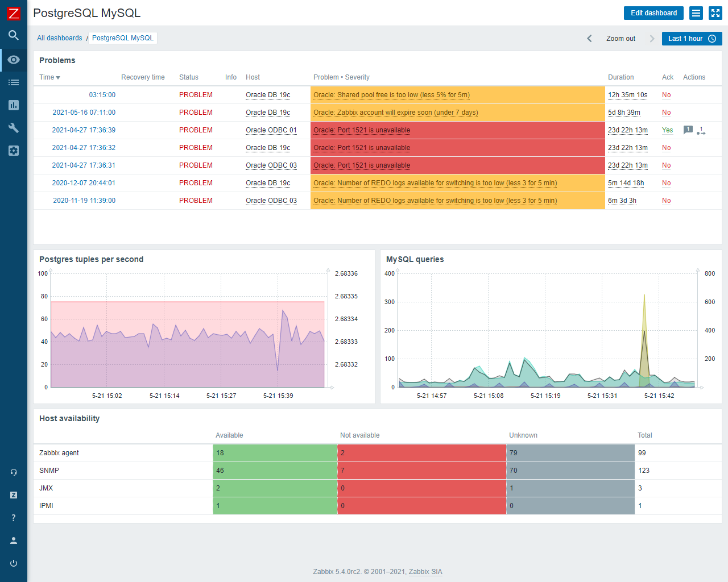
Task: Go to the All dashboards breadcrumb
Action: tap(59, 38)
